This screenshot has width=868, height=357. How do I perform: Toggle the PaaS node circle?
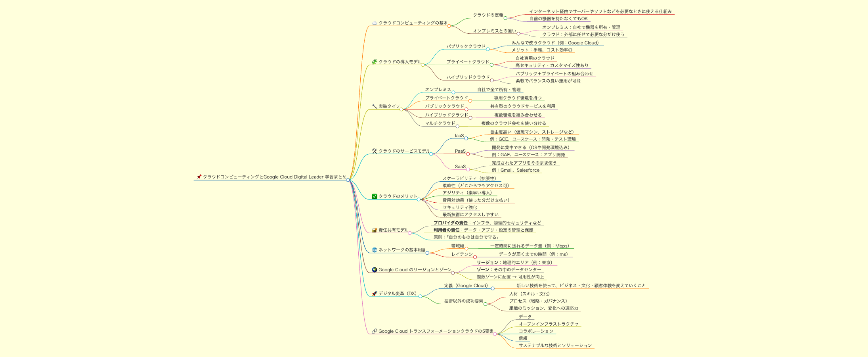pos(468,154)
